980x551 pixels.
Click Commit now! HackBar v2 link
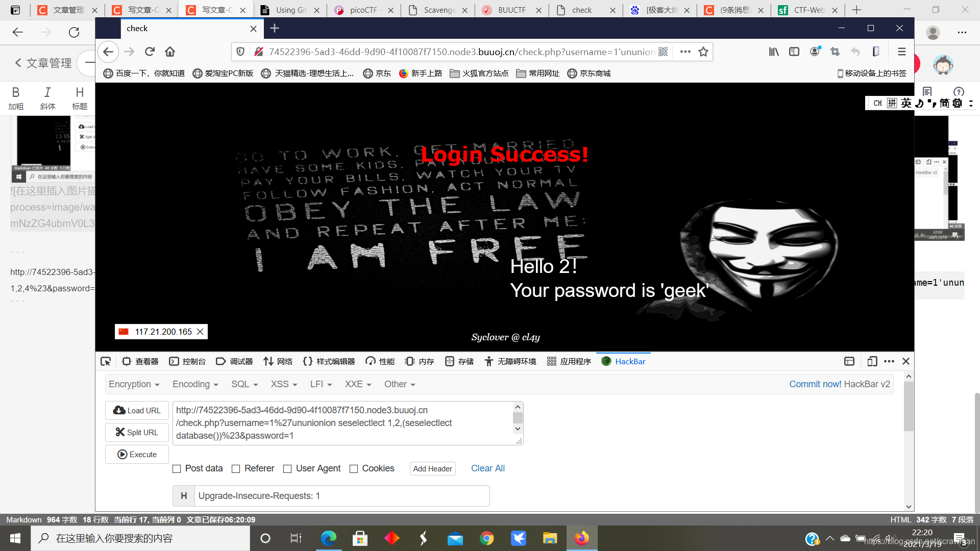pos(839,384)
